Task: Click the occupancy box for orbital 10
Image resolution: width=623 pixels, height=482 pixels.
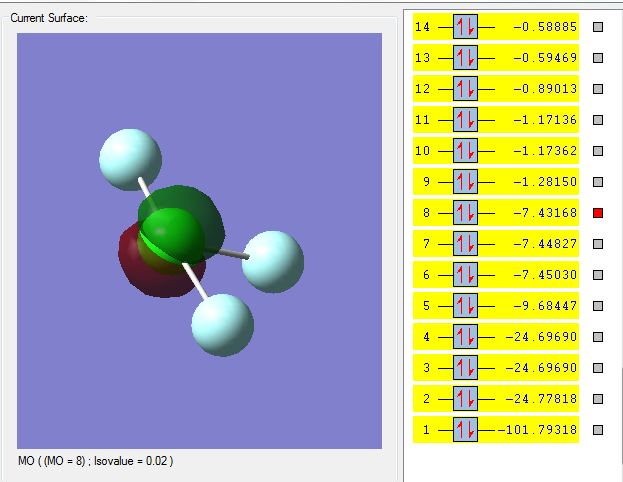Action: coord(466,152)
